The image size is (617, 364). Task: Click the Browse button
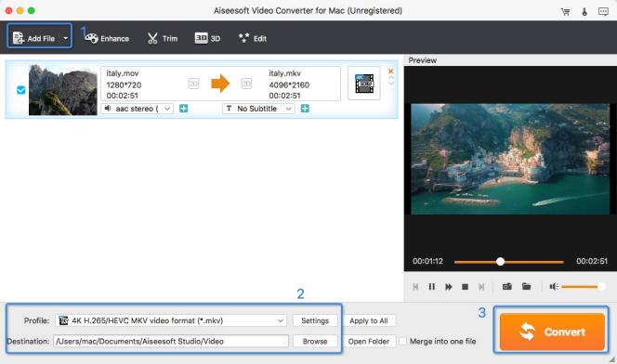click(315, 341)
